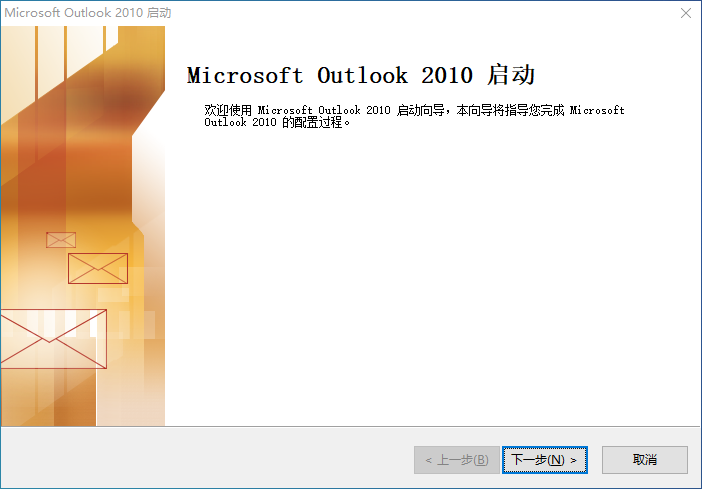Close the Outlook 2010 startup window
This screenshot has height=489, width=702.
point(685,13)
